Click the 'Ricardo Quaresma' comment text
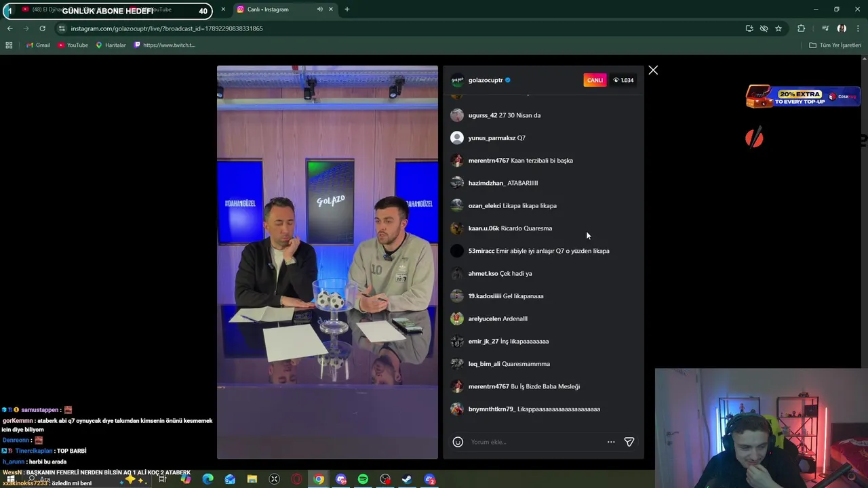 [526, 228]
